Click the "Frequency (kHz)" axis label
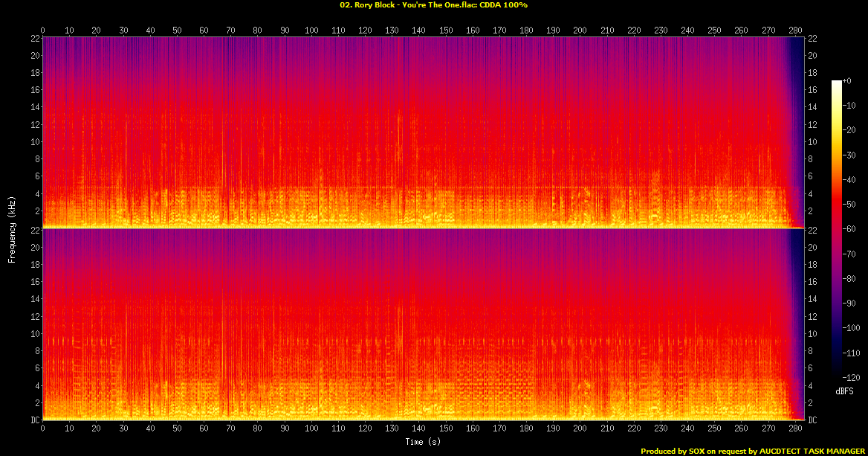868x456 pixels. click(12, 229)
